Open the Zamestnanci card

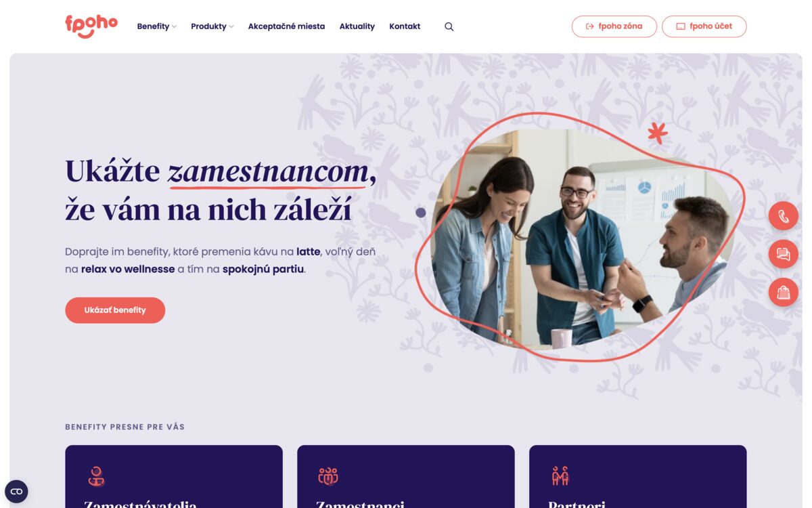[x=406, y=476]
